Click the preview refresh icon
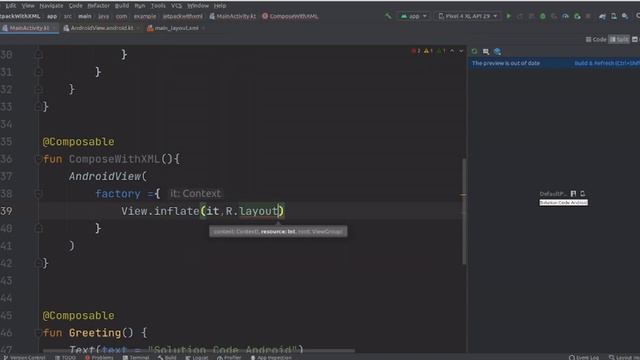Viewport: 640px width, 360px height. [474, 51]
